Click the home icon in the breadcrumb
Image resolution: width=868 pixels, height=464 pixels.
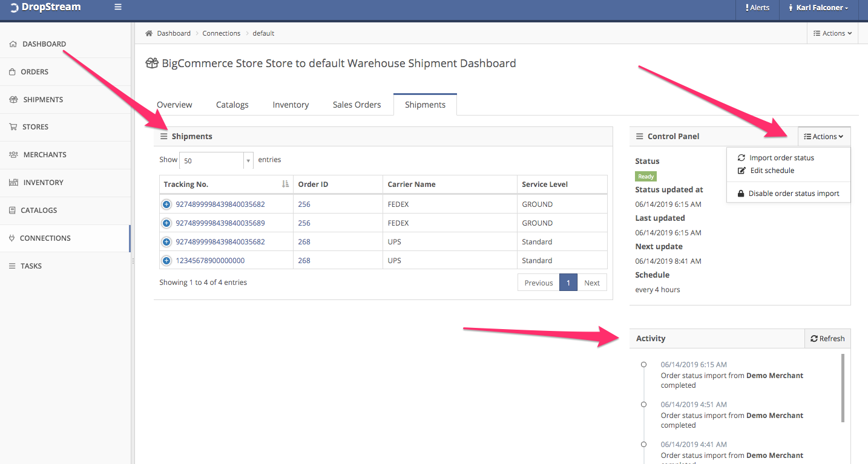click(149, 33)
